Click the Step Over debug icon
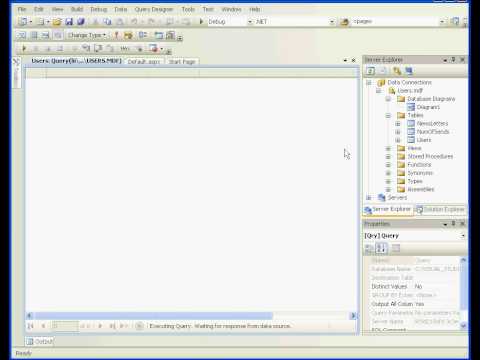 tap(98, 48)
